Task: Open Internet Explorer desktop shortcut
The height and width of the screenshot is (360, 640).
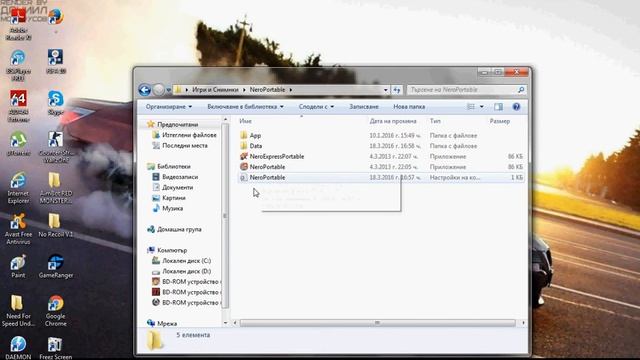Action: pyautogui.click(x=18, y=187)
